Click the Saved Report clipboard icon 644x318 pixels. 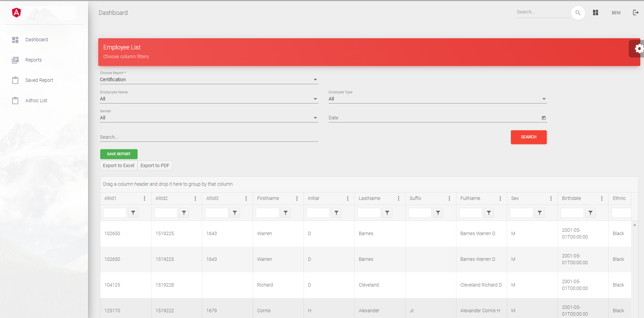tap(15, 80)
